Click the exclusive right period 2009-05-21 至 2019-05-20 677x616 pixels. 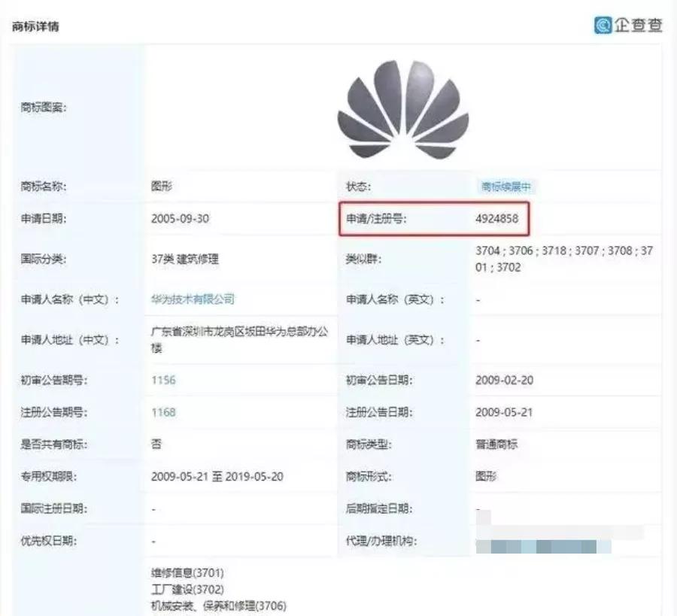pos(217,477)
